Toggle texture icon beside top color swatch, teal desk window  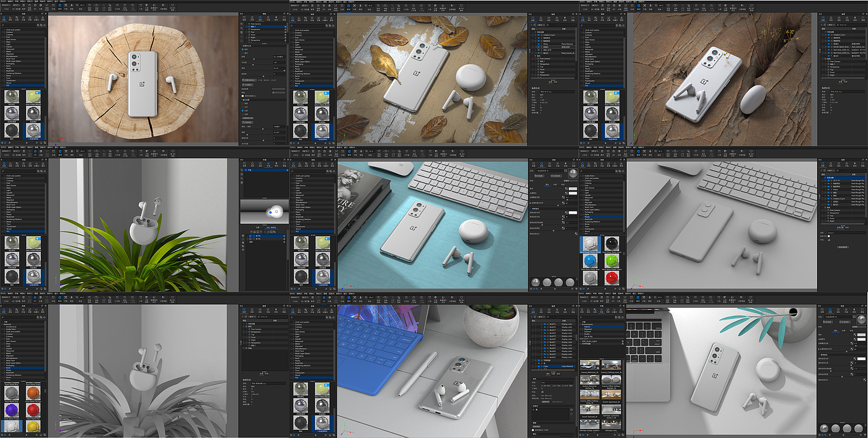pyautogui.click(x=566, y=188)
